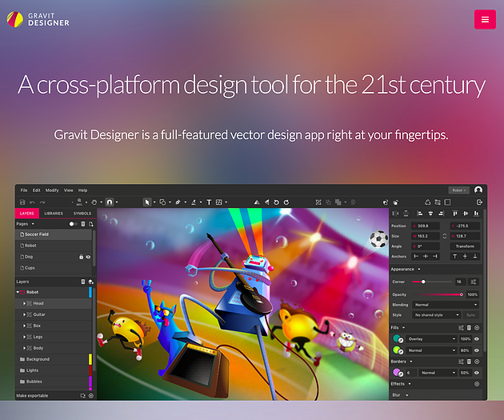
Task: Expand the Legs layer
Action: (24, 337)
